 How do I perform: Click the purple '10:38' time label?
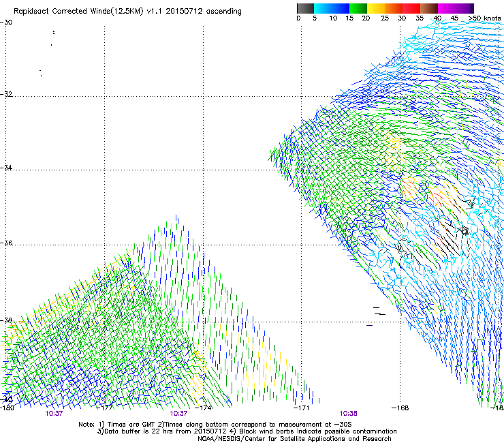[x=348, y=414]
